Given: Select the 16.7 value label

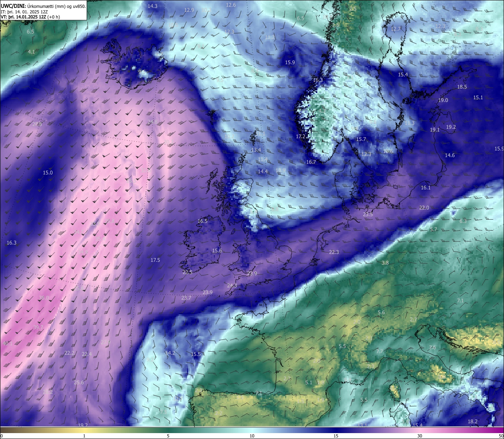Looking at the screenshot, I should [311, 162].
